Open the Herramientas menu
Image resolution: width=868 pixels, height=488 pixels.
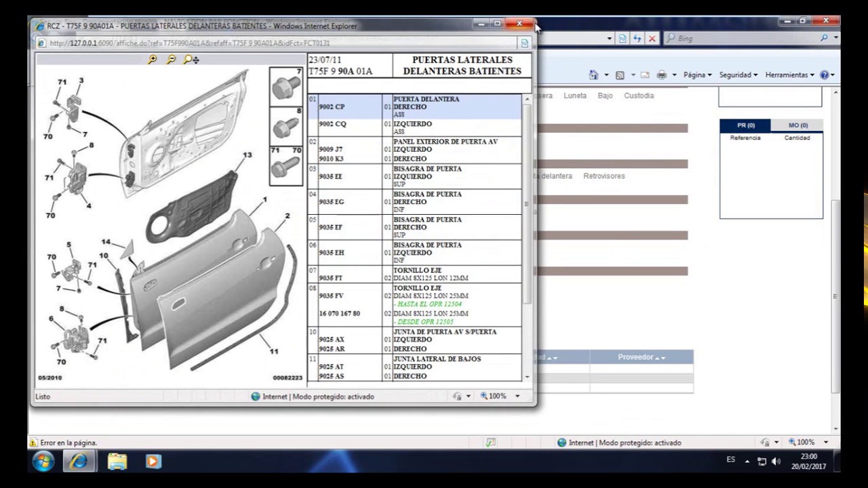789,75
